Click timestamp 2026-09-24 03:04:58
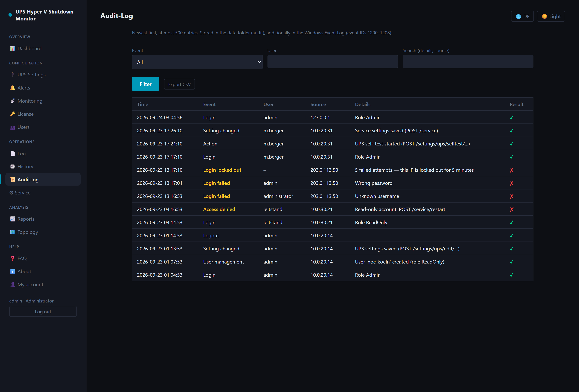This screenshot has height=392, width=579. 160,117
